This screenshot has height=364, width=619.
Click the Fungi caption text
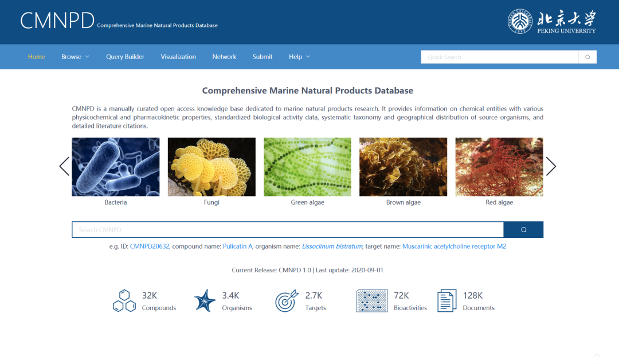(x=211, y=202)
